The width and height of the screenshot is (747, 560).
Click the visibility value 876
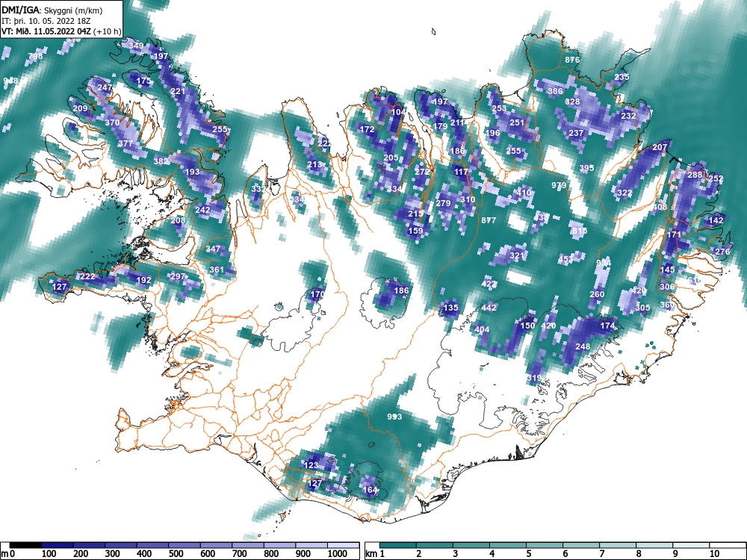(572, 60)
